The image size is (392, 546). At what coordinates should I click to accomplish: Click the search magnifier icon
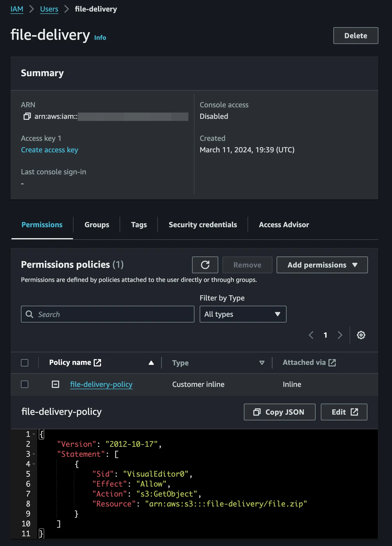30,314
